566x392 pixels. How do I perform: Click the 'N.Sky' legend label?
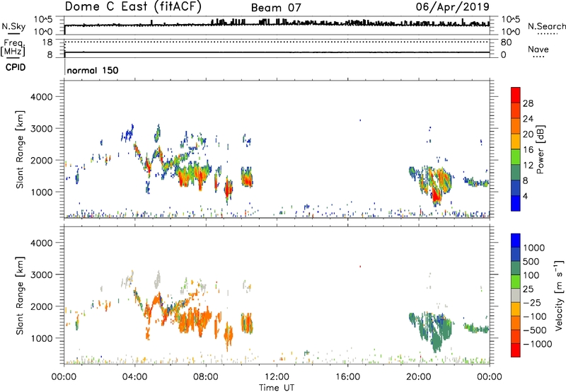pyautogui.click(x=13, y=26)
